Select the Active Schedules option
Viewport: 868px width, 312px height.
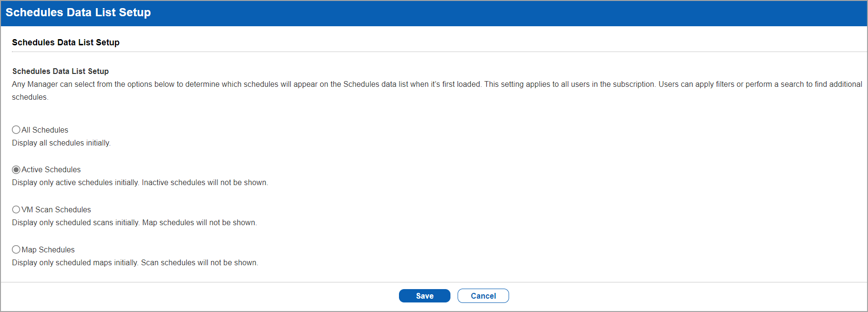pyautogui.click(x=16, y=169)
